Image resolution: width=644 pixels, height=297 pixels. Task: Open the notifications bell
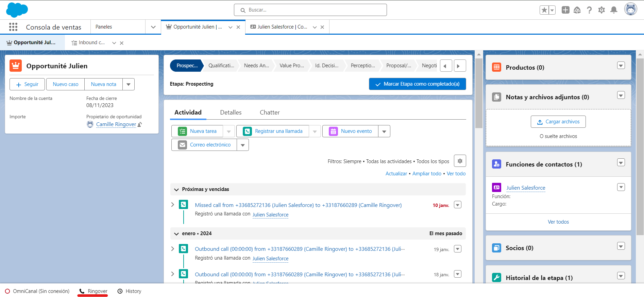614,10
